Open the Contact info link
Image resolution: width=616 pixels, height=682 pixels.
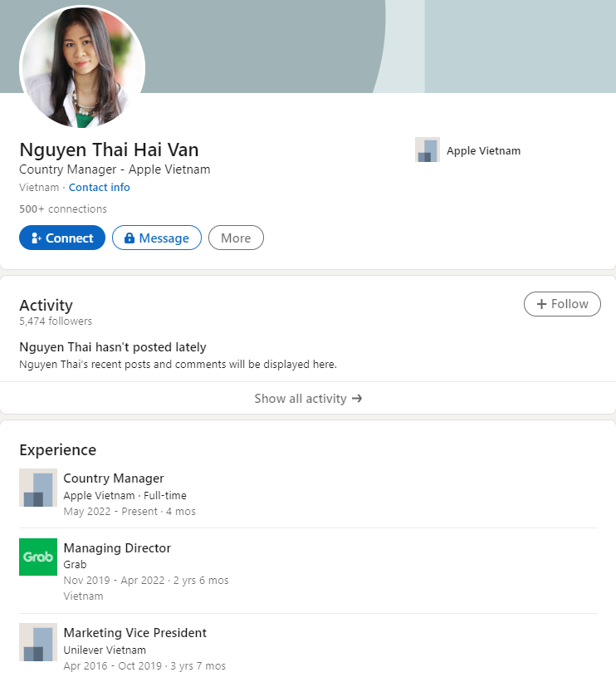(x=99, y=188)
